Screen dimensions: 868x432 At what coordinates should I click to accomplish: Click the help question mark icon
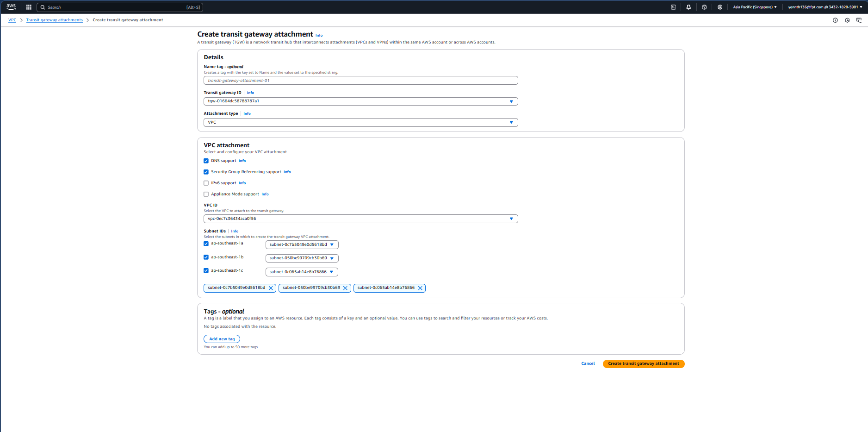[x=704, y=7]
